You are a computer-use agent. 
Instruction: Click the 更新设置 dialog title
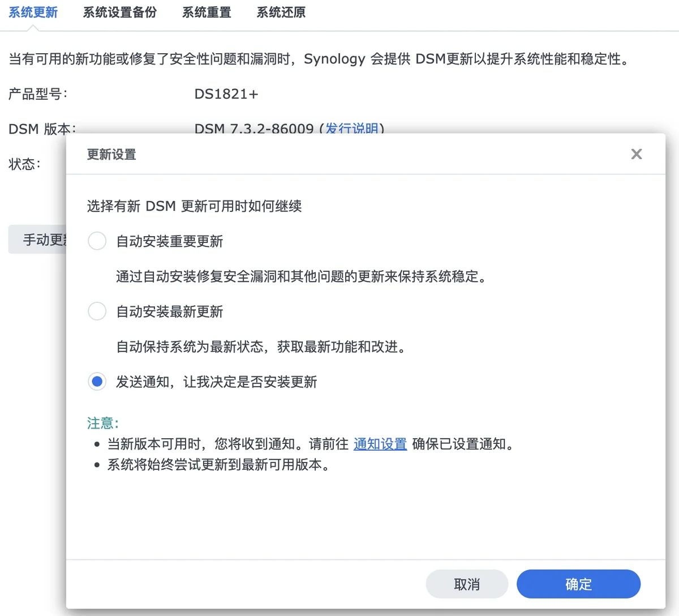111,155
